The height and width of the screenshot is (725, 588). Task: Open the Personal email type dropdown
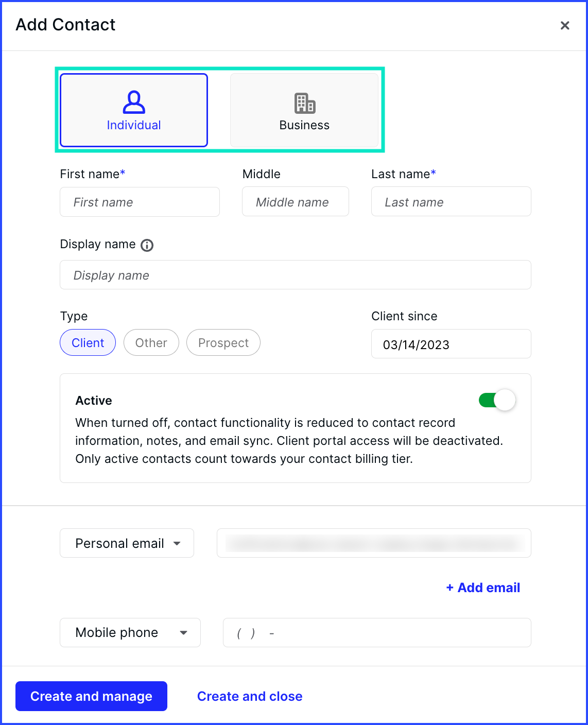(127, 543)
